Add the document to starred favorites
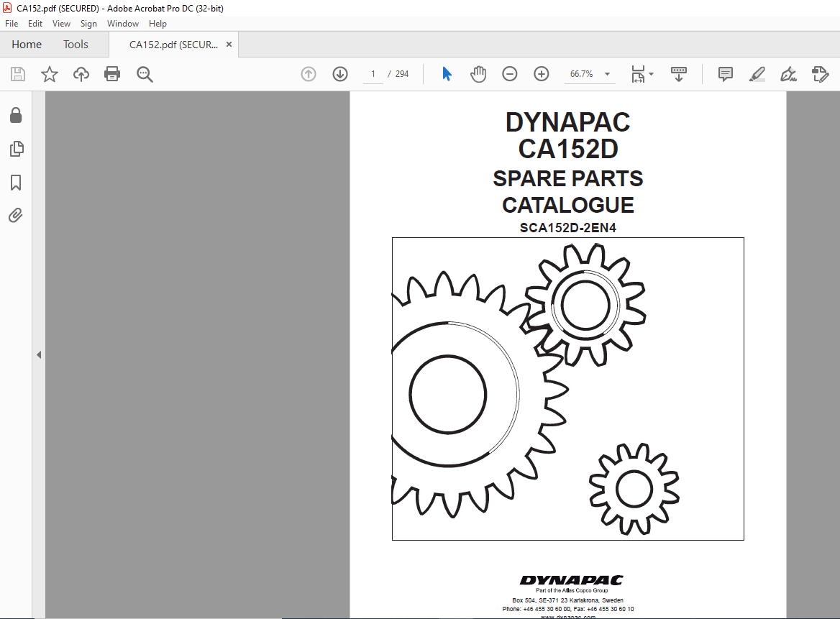 coord(50,74)
